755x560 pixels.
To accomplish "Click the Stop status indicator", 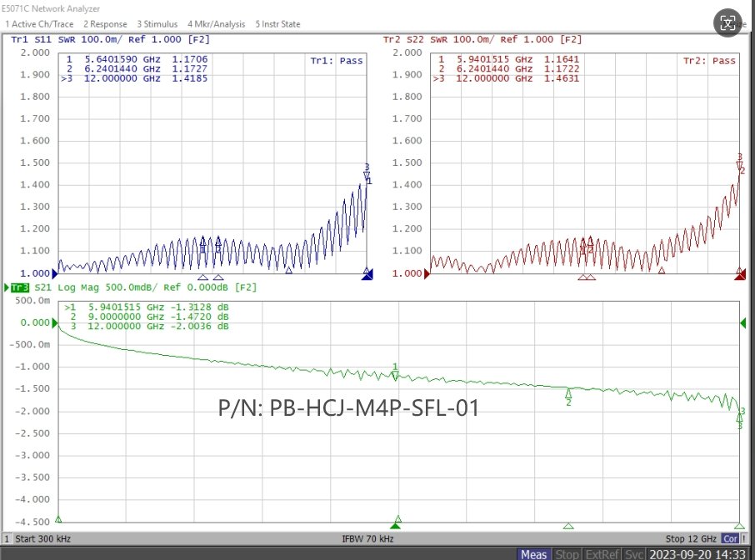I will [x=567, y=554].
